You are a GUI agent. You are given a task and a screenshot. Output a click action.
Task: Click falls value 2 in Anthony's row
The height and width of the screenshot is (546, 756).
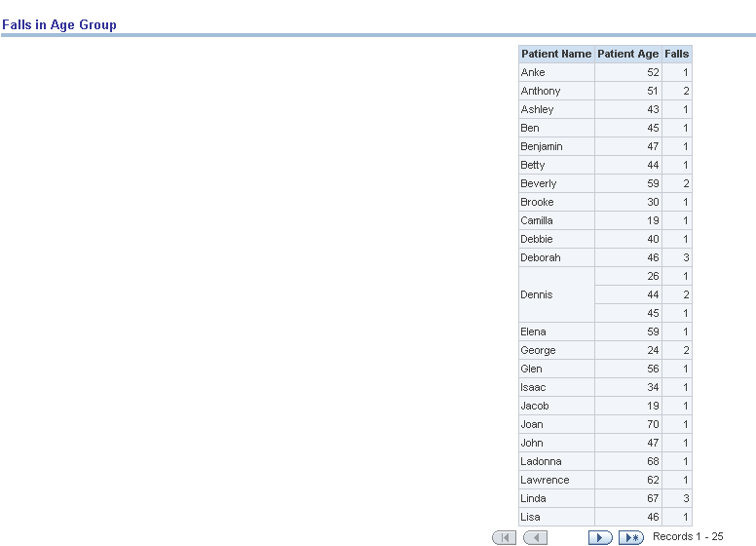pos(677,91)
